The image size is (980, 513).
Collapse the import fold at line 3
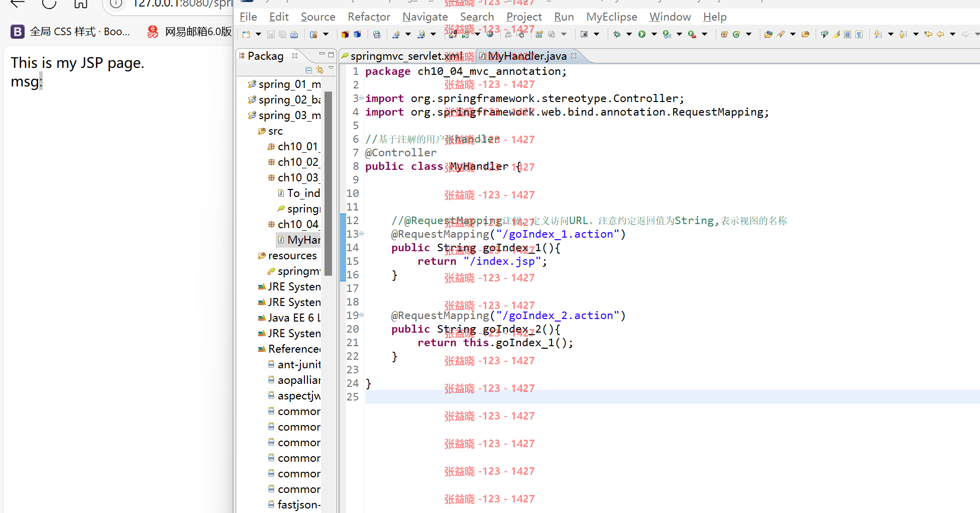[361, 98]
